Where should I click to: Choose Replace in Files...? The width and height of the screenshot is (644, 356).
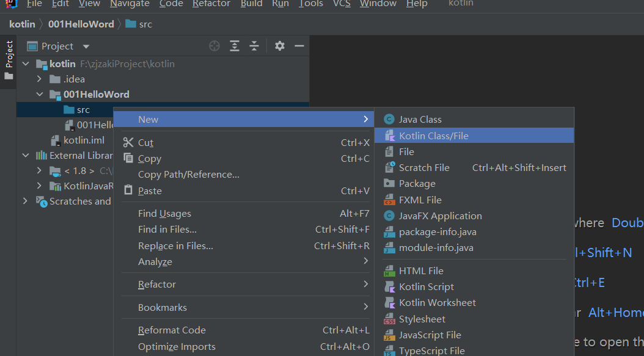pos(245,246)
